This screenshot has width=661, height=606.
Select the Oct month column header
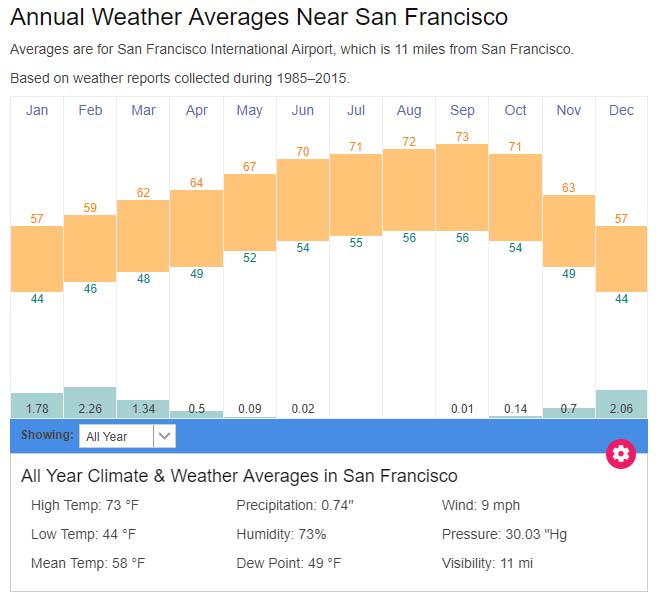pyautogui.click(x=515, y=110)
